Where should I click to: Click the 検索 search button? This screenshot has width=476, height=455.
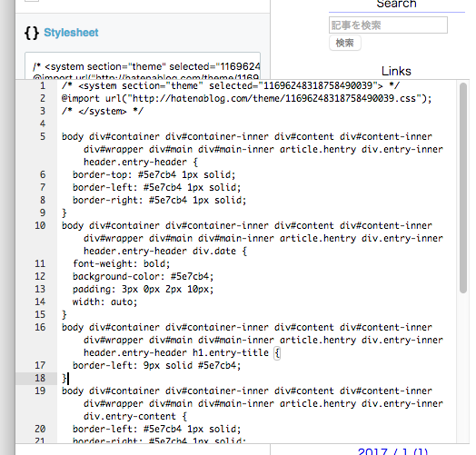[x=345, y=43]
